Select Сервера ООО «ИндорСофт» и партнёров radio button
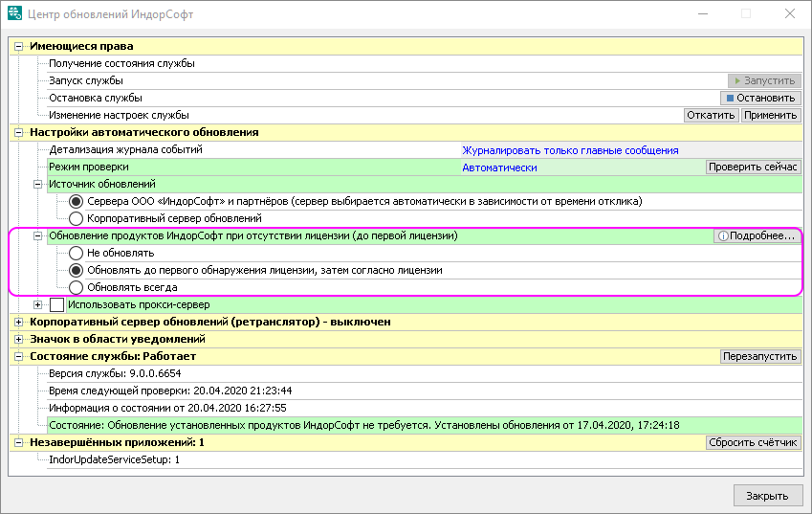Viewport: 812px width, 514px height. click(77, 202)
